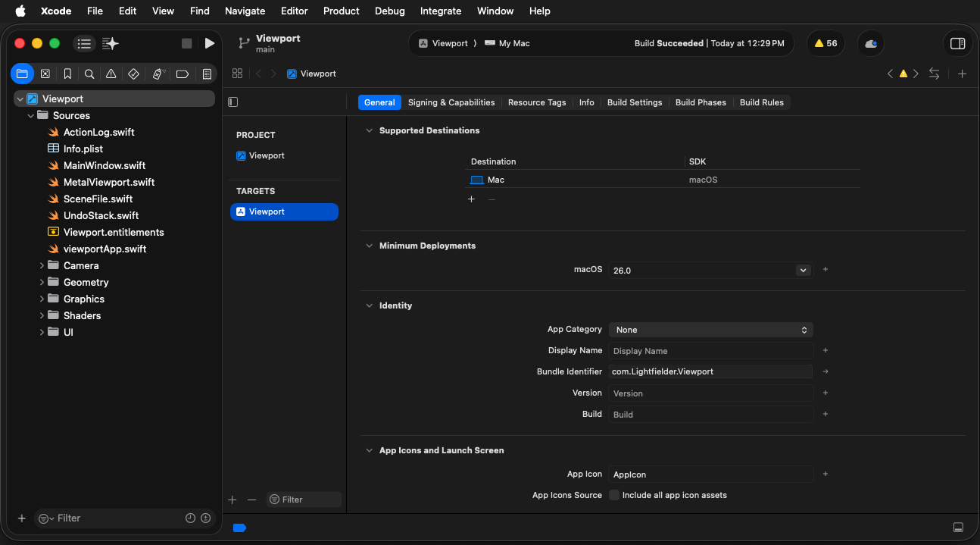The width and height of the screenshot is (980, 545).
Task: Expand the Camera folder
Action: pos(42,265)
